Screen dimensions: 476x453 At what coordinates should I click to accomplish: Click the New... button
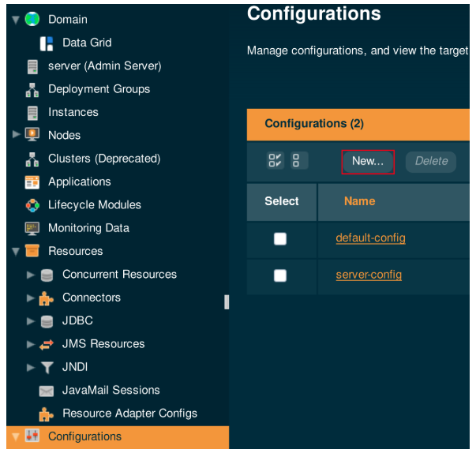coord(368,161)
